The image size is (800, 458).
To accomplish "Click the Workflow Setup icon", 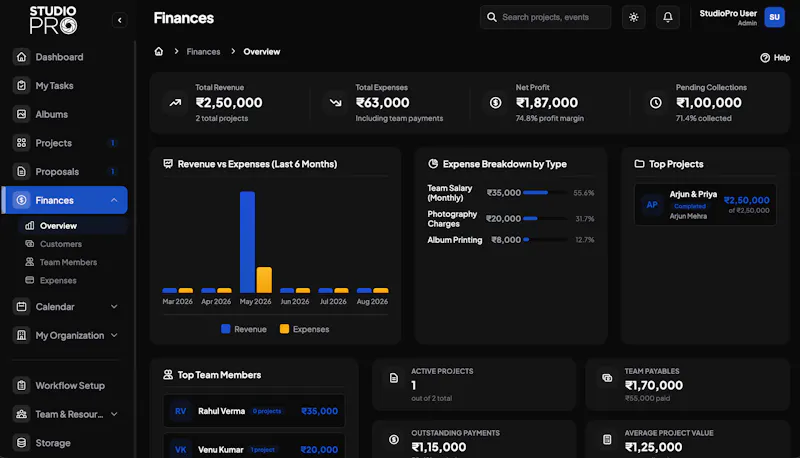I will tap(21, 385).
